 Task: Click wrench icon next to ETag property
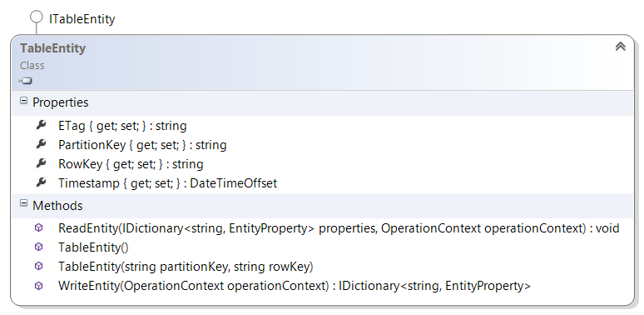41,125
